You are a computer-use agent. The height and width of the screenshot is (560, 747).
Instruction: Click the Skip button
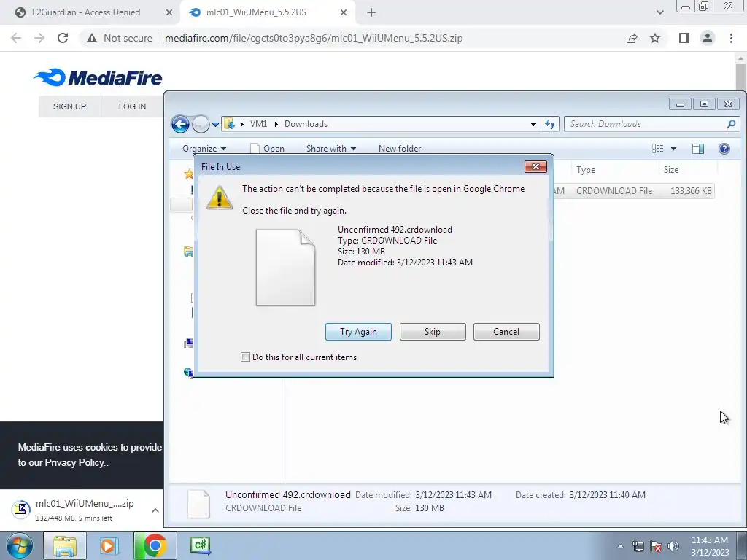click(433, 332)
